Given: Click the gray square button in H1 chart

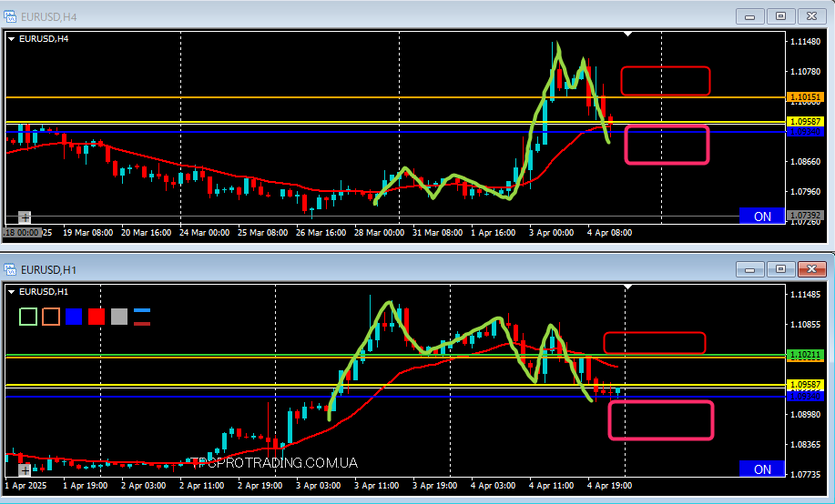Looking at the screenshot, I should coord(119,317).
